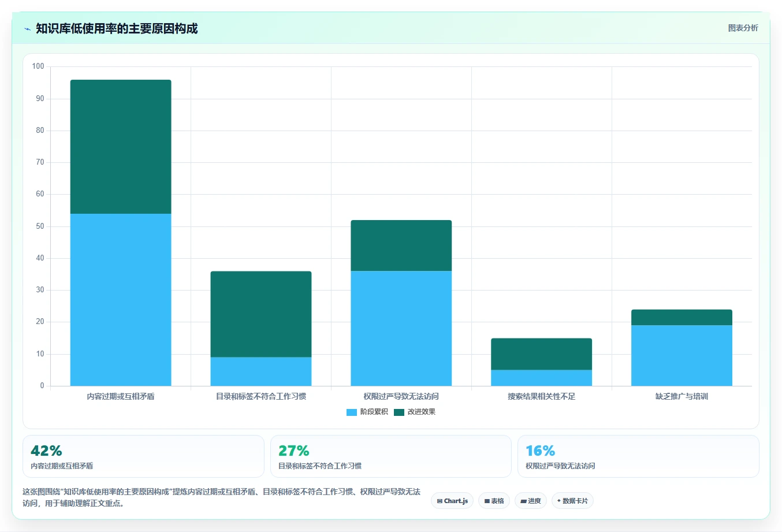
Task: Click the diamond icon in 数据卡片 chip
Action: click(x=558, y=501)
